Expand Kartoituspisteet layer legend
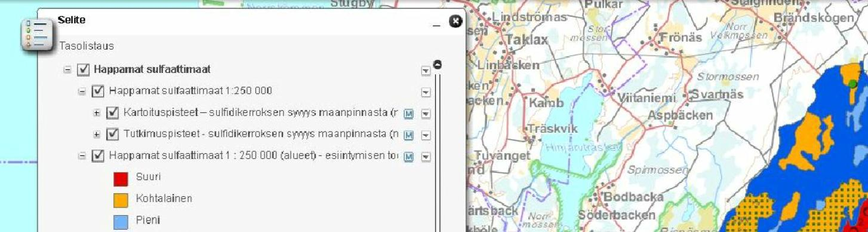 point(97,113)
